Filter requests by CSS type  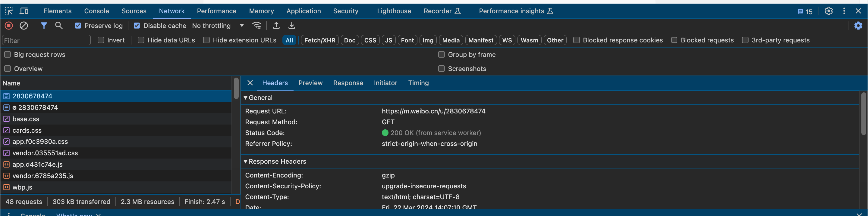[x=370, y=40]
